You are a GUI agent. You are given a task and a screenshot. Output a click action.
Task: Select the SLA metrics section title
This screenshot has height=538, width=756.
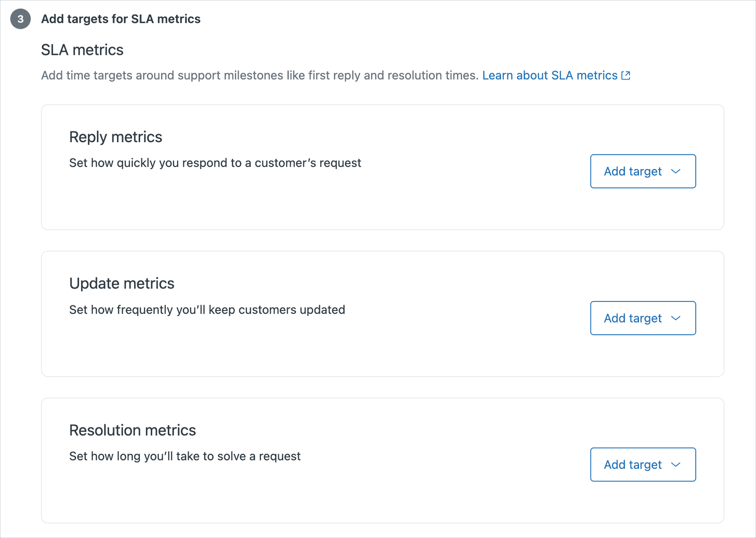pos(82,50)
